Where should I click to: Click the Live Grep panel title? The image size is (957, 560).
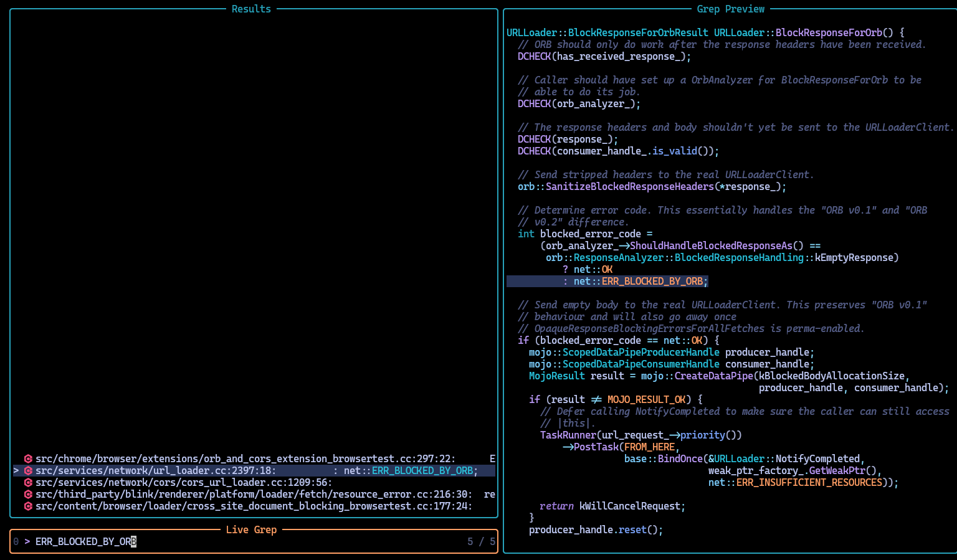(x=251, y=529)
